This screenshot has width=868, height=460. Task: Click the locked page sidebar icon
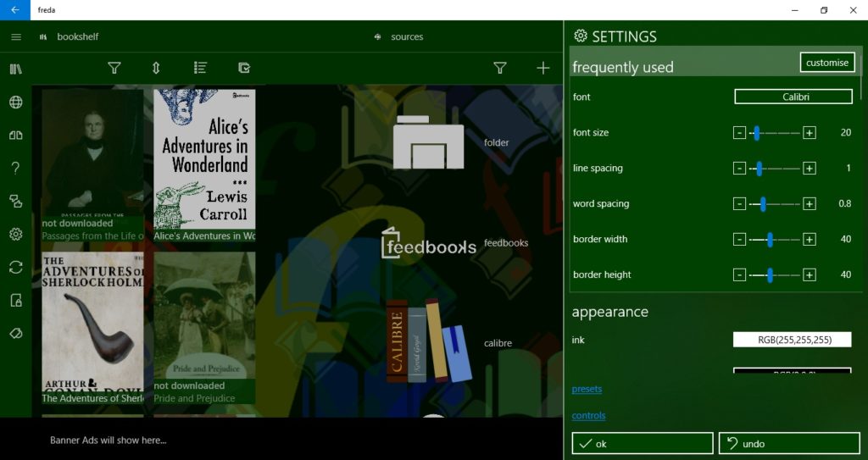click(x=16, y=300)
